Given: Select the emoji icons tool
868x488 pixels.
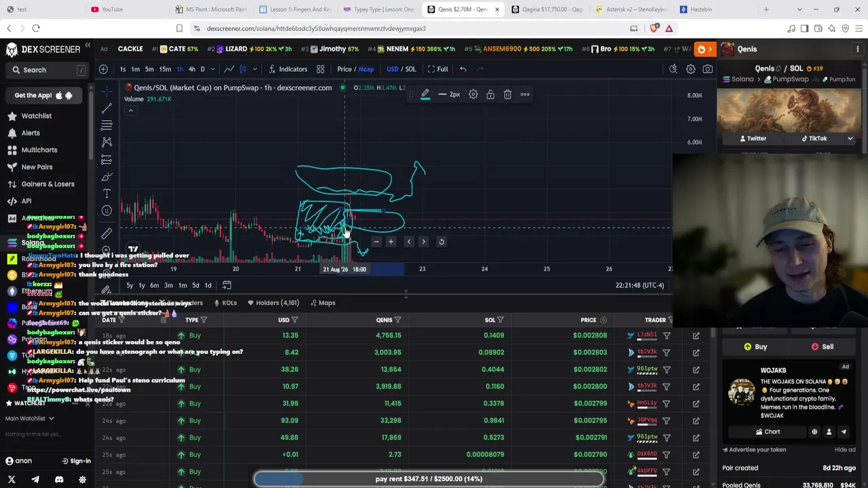Looking at the screenshot, I should point(106,211).
